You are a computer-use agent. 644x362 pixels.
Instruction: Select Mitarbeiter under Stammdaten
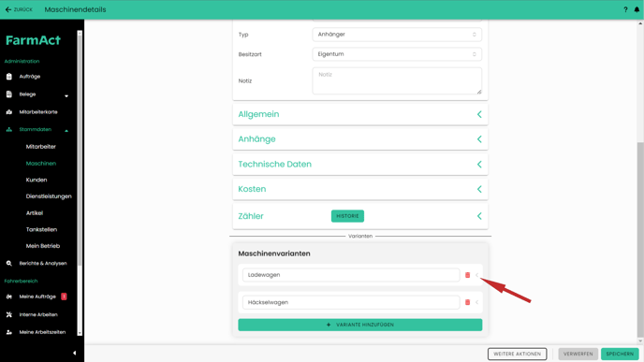(40, 147)
